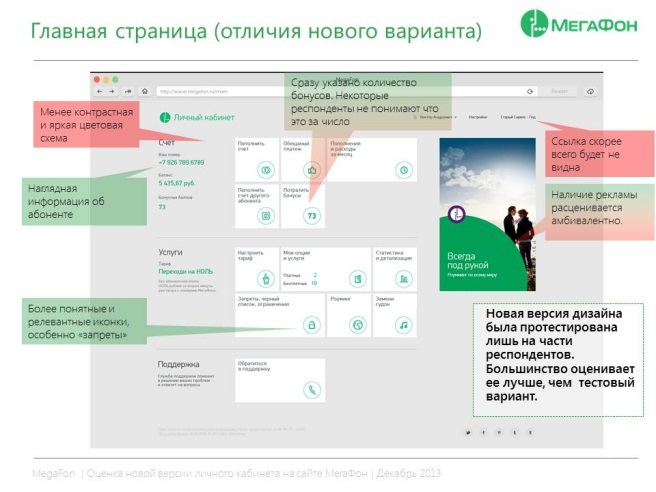Click the Замени гудок tile title
Image resolution: width=656 pixels, height=492 pixels.
point(385,301)
